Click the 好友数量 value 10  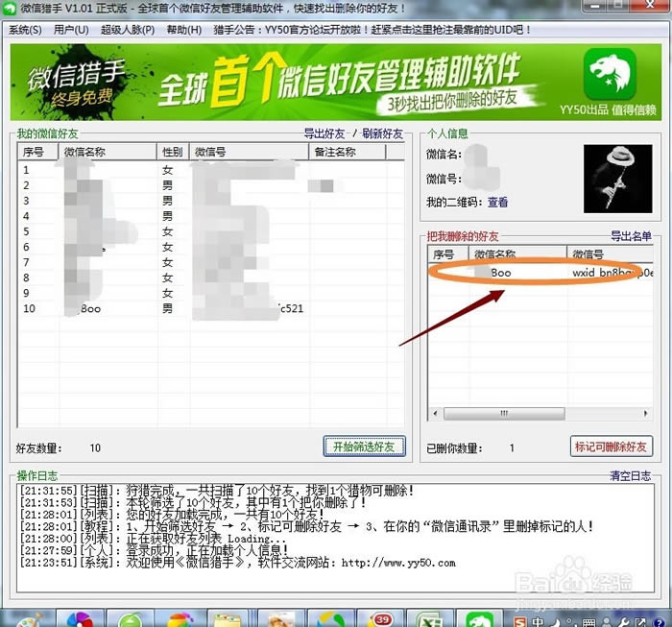[x=95, y=448]
